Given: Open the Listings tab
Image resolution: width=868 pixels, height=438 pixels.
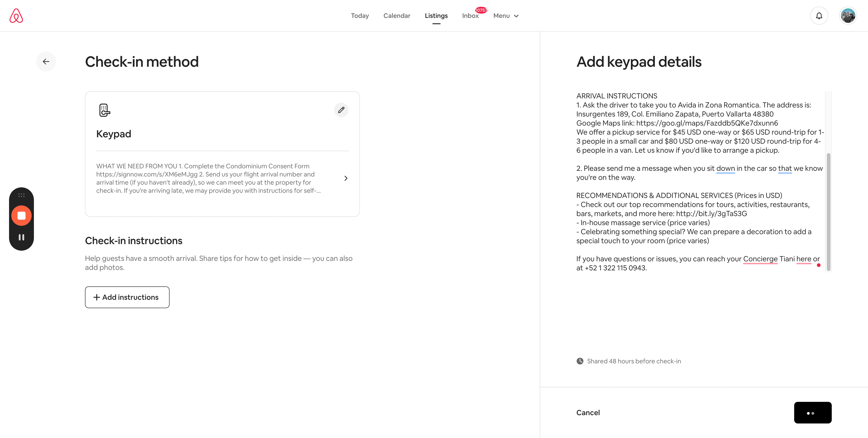Looking at the screenshot, I should coord(436,16).
